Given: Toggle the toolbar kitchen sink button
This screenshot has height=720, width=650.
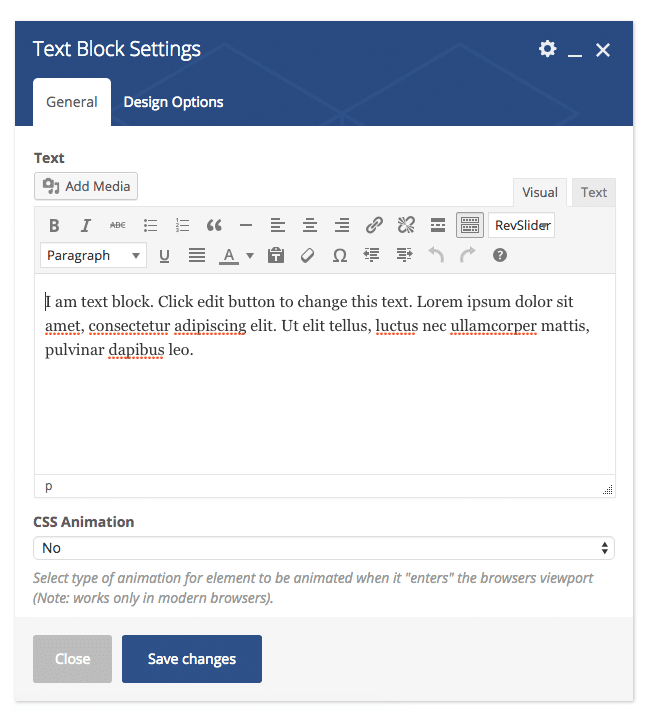Looking at the screenshot, I should pyautogui.click(x=470, y=225).
